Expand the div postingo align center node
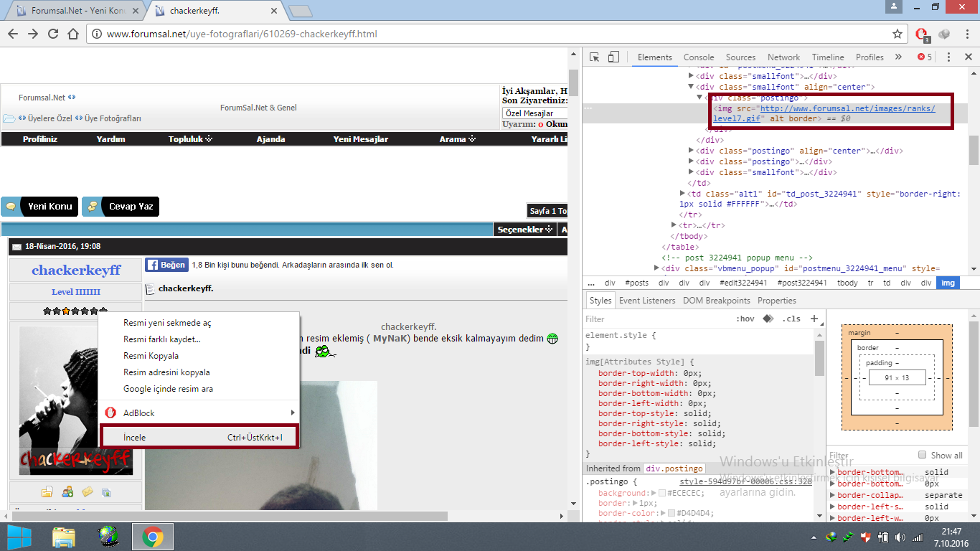Screen dimensions: 980x551 coord(691,151)
